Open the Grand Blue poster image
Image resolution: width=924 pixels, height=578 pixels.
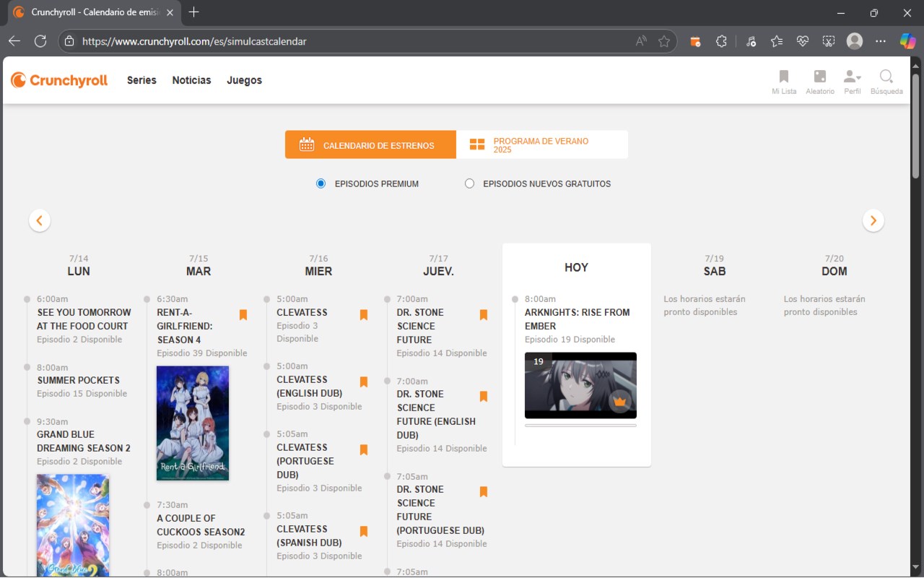click(73, 525)
